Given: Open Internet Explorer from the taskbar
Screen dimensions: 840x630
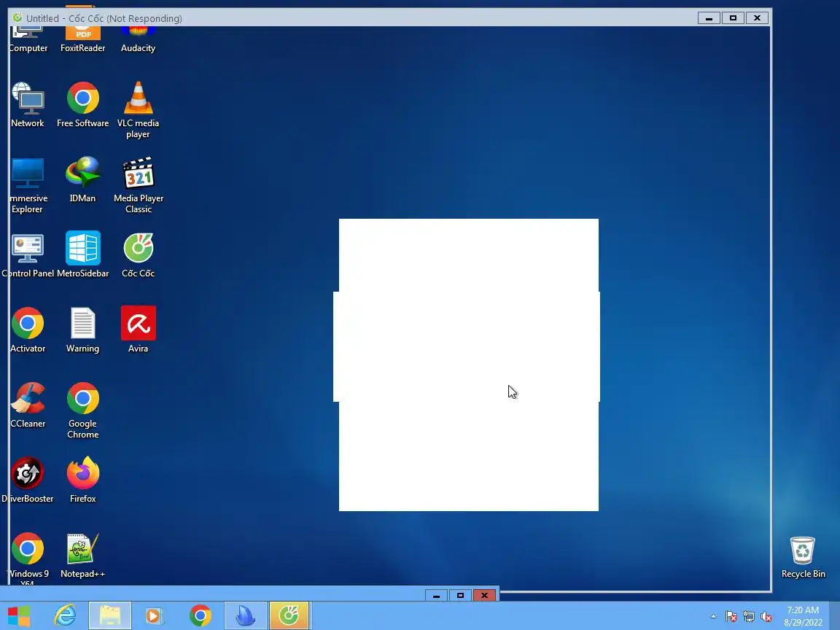Looking at the screenshot, I should (66, 615).
